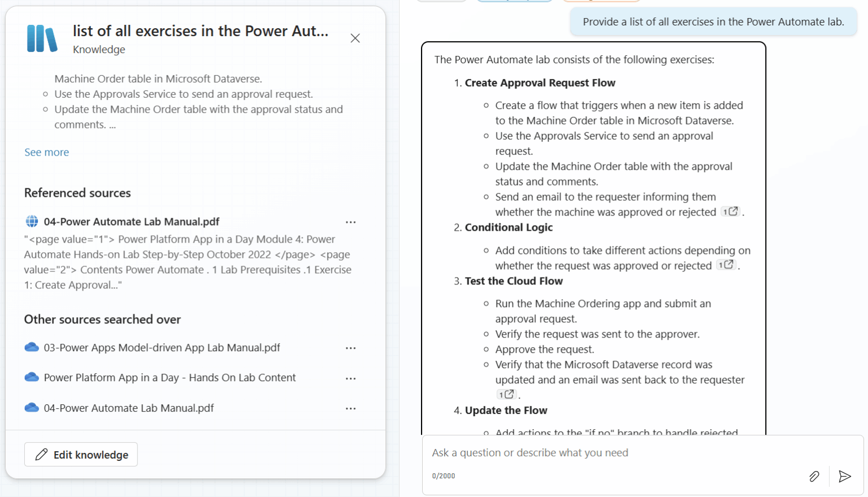
Task: Click cloud icon for 03-Power Apps manual
Action: [32, 347]
